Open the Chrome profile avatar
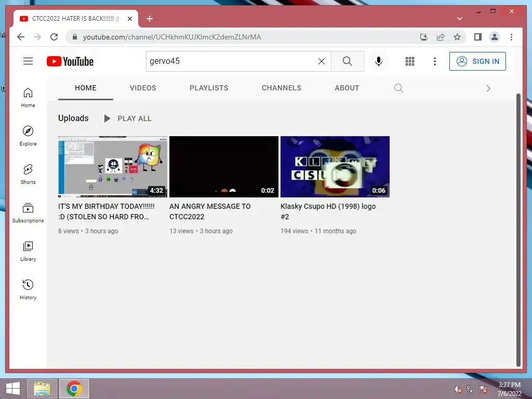 coord(495,37)
